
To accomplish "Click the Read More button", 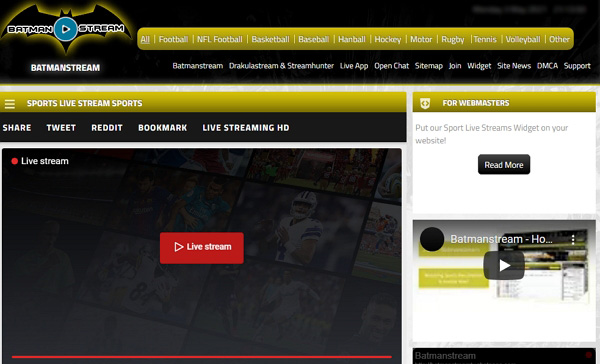I will 504,165.
